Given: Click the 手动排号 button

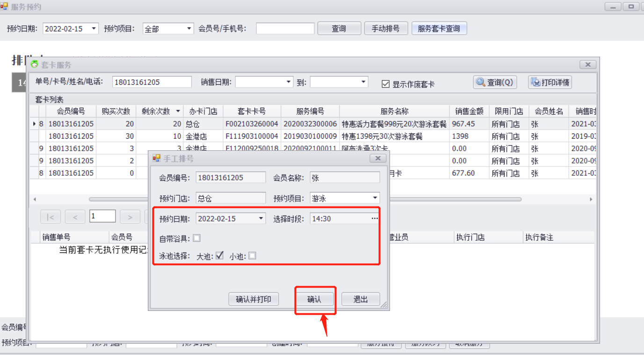Looking at the screenshot, I should click(386, 29).
